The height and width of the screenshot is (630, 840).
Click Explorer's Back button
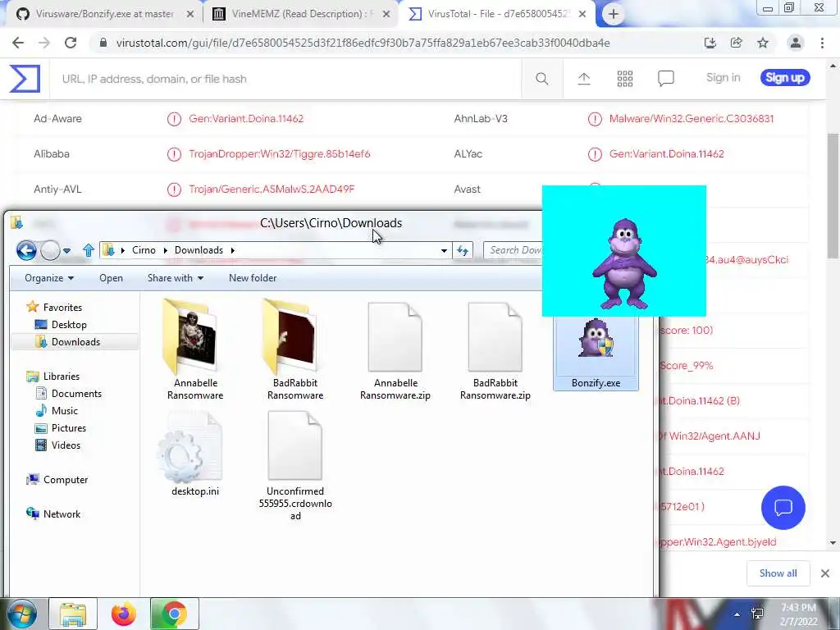(x=26, y=250)
